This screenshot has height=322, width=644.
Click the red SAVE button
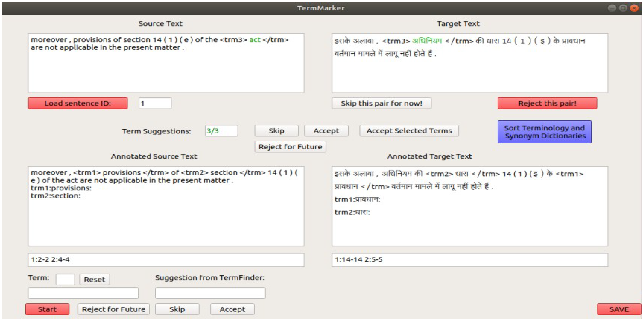[x=619, y=309]
